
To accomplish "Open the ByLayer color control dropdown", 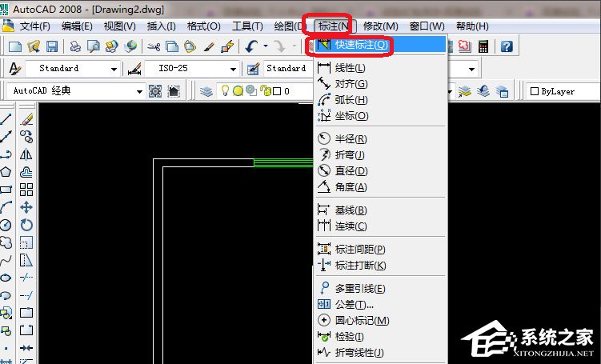I will click(563, 91).
